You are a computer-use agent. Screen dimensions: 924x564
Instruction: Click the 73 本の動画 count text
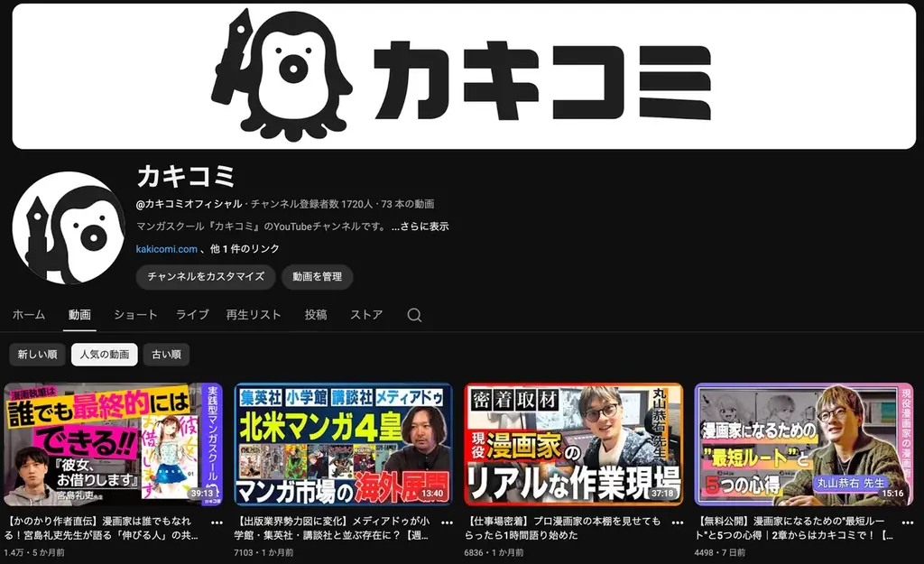point(408,204)
